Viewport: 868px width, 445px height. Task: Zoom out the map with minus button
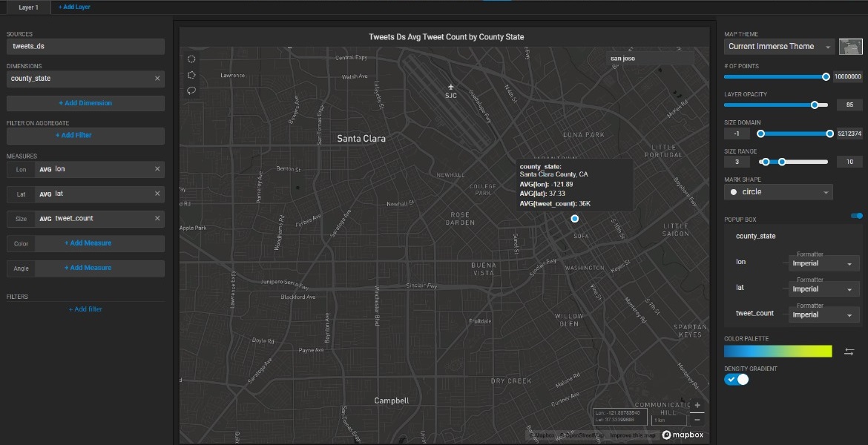coord(697,420)
